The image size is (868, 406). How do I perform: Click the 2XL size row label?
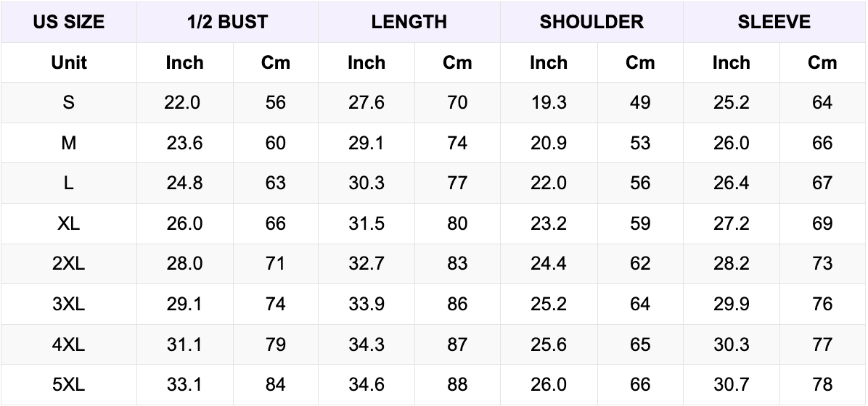[69, 264]
